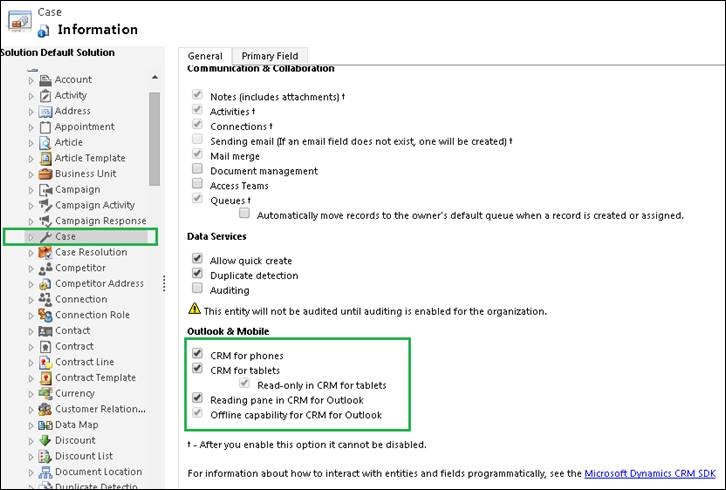This screenshot has height=490, width=726.
Task: Uncheck Allow quick create
Action: point(198,258)
